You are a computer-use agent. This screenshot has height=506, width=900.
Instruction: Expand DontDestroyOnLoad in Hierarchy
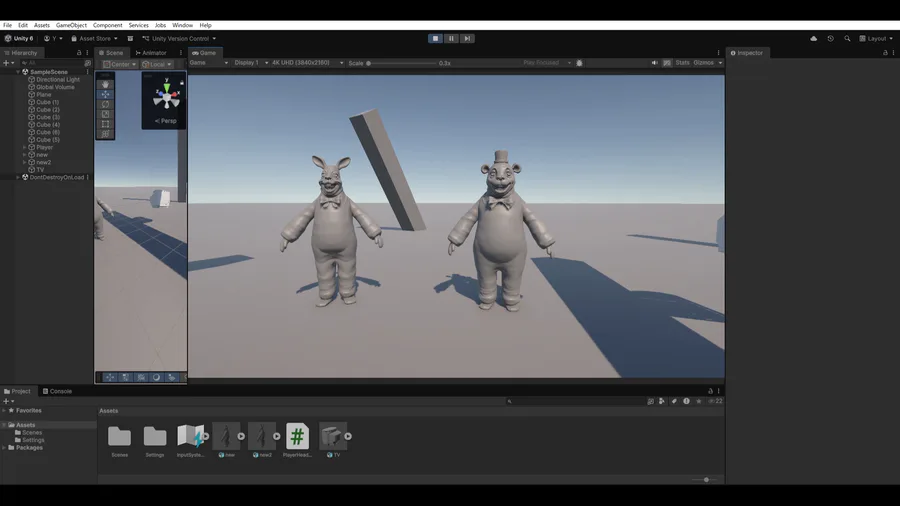click(x=18, y=177)
